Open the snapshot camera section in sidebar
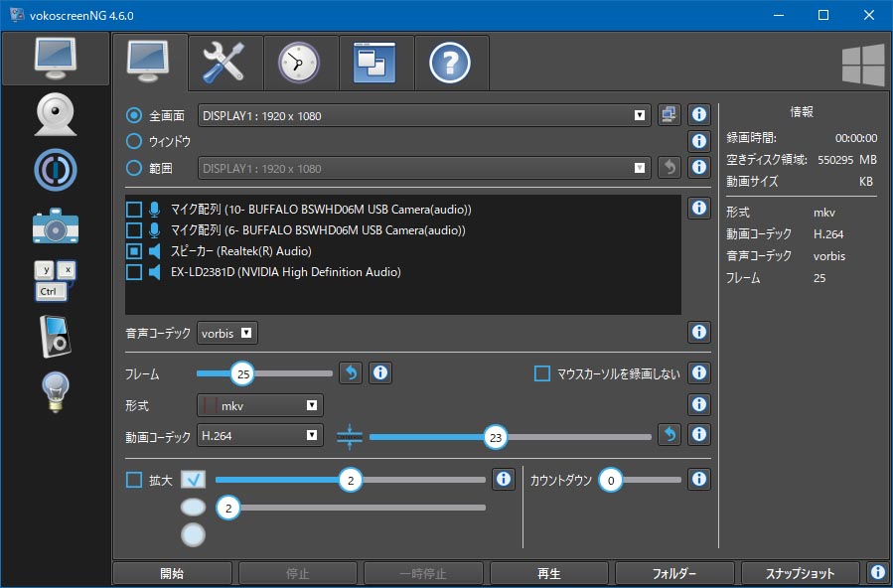 [56, 224]
